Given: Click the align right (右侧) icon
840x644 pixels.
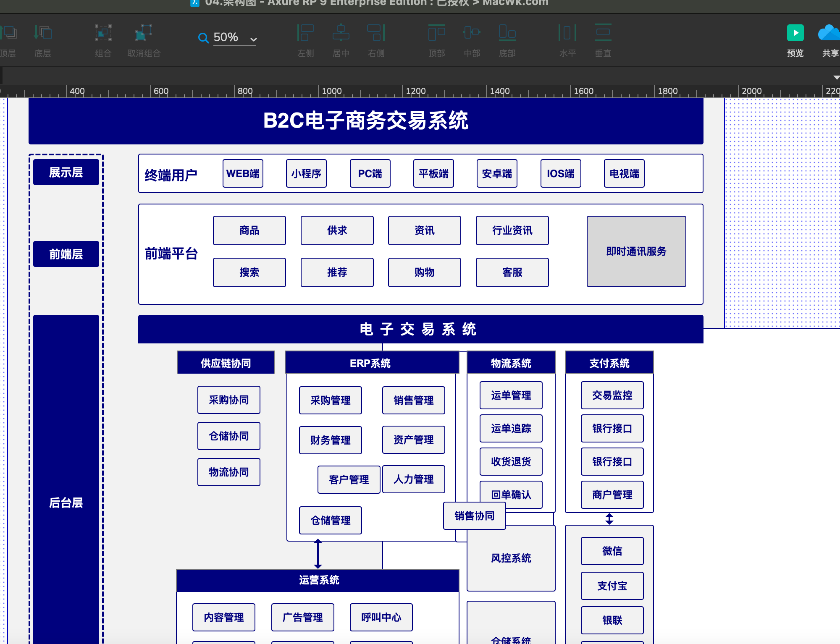Looking at the screenshot, I should tap(376, 33).
